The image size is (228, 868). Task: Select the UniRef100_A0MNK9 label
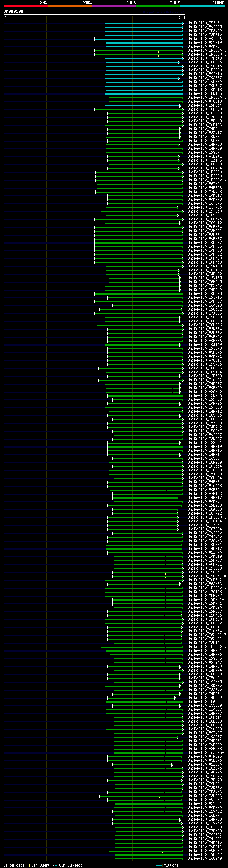[204, 82]
